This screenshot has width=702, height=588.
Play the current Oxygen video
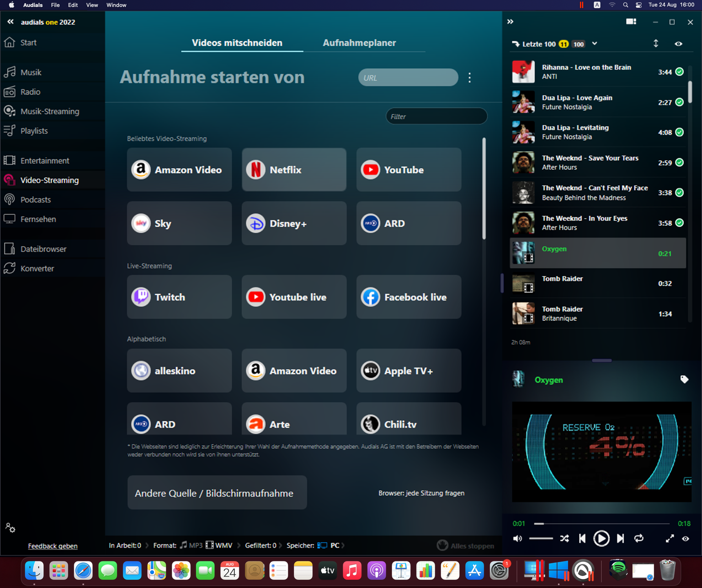601,539
